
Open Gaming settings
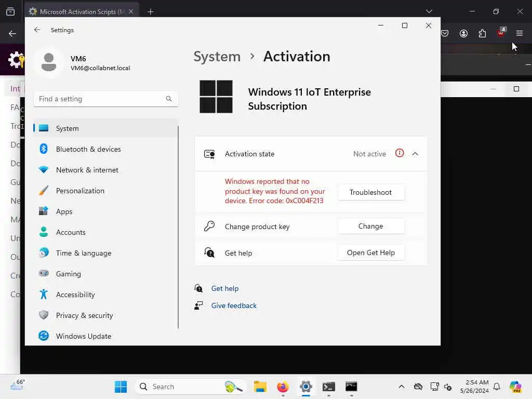(x=105, y=274)
